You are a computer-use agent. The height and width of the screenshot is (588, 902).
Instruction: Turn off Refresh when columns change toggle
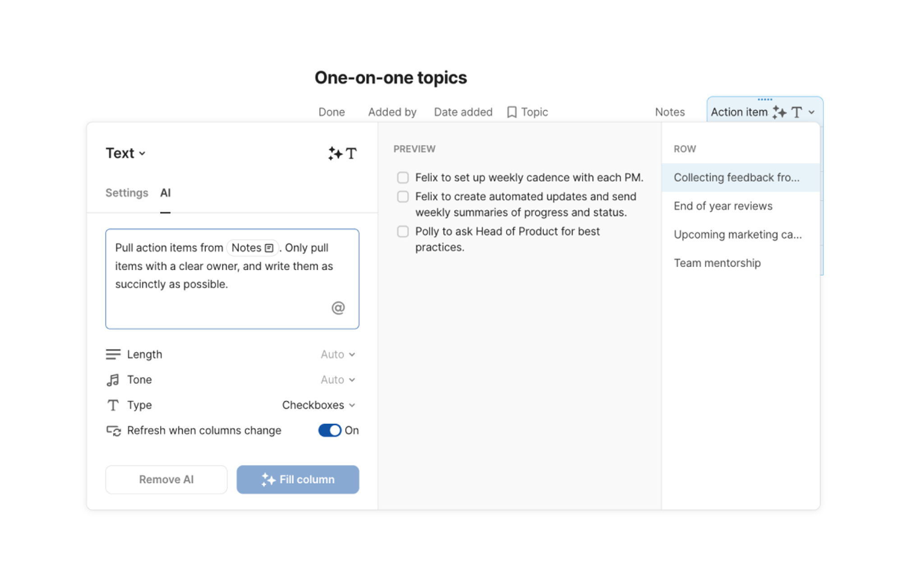pos(330,430)
